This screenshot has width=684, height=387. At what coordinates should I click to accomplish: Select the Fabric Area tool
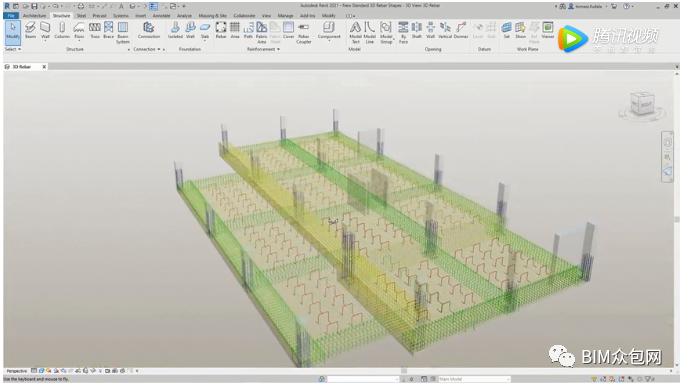point(262,33)
